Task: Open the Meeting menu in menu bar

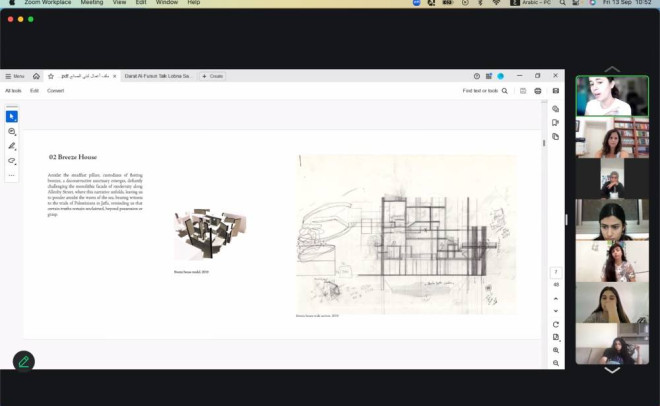Action: click(x=91, y=3)
